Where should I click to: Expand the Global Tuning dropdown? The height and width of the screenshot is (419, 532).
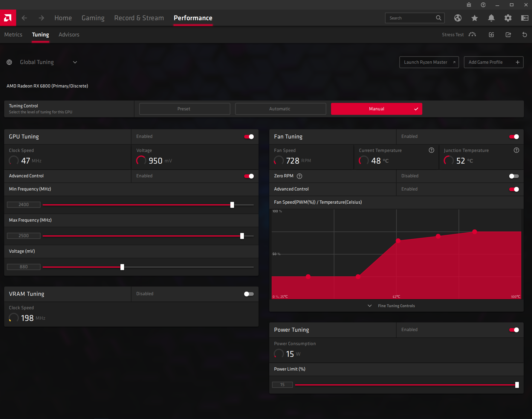coord(75,62)
